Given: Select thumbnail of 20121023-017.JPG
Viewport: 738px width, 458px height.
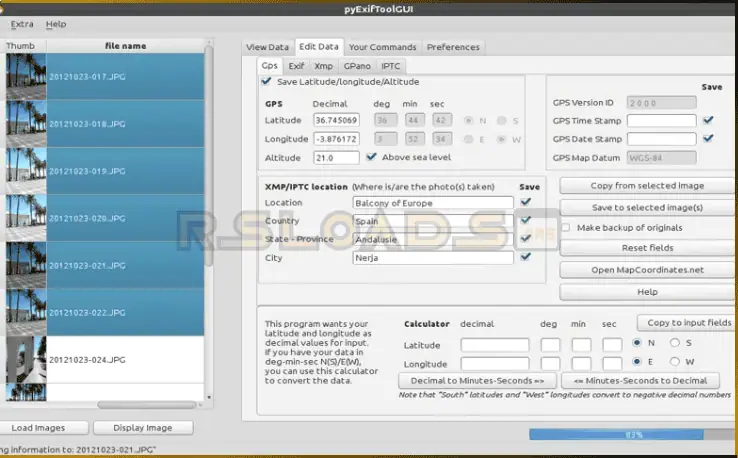Looking at the screenshot, I should (x=24, y=76).
